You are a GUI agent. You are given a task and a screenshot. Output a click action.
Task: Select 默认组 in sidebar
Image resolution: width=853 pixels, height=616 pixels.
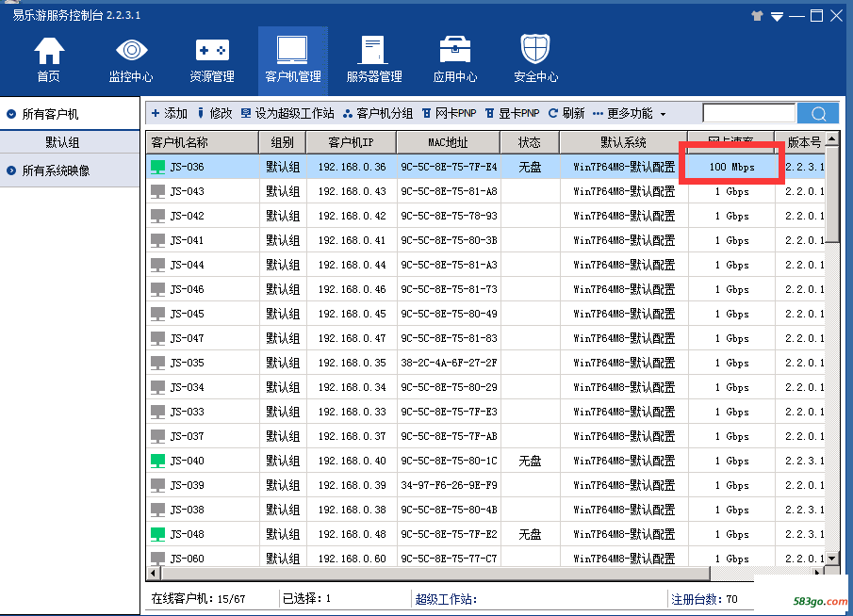point(62,142)
